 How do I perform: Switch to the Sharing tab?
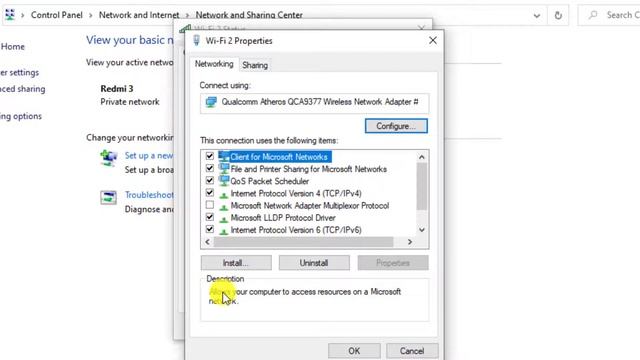click(x=255, y=65)
